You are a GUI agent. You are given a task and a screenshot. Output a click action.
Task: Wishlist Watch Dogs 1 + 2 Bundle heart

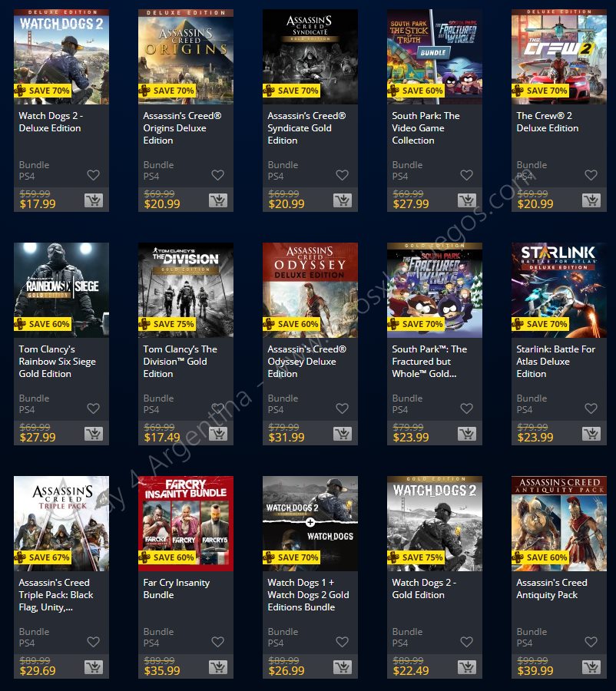tap(342, 642)
